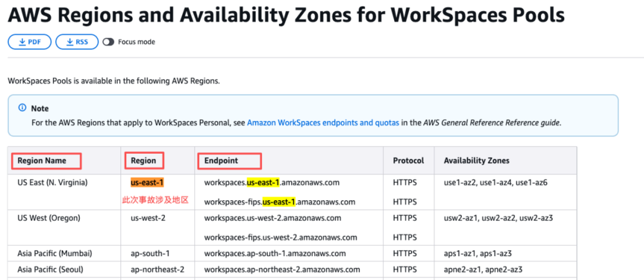Click the info icon in Note box
644x280 pixels.
[23, 108]
